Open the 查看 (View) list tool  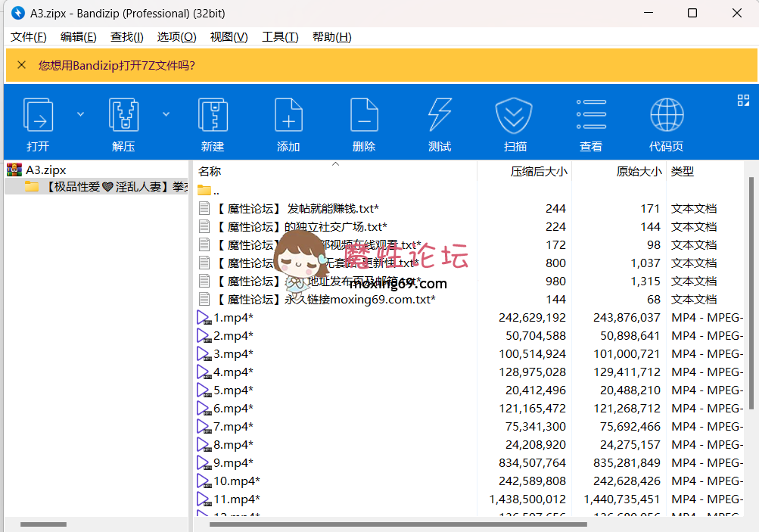tap(591, 114)
